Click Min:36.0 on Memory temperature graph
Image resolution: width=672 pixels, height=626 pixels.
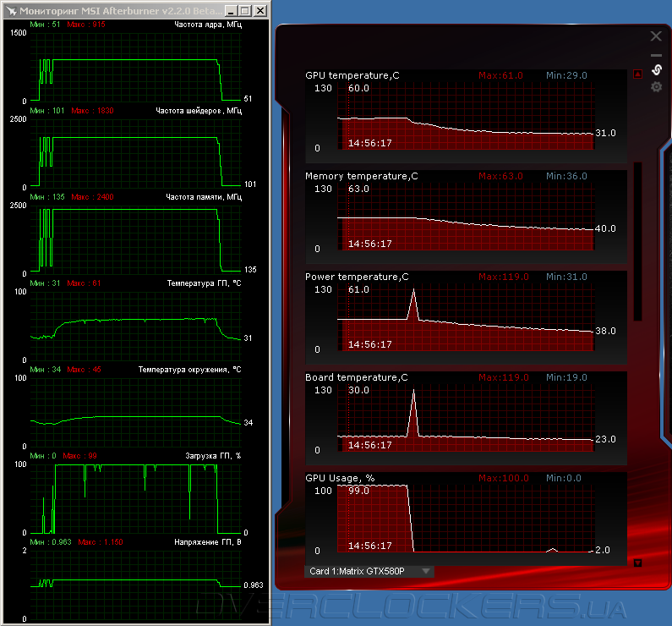[x=566, y=176]
